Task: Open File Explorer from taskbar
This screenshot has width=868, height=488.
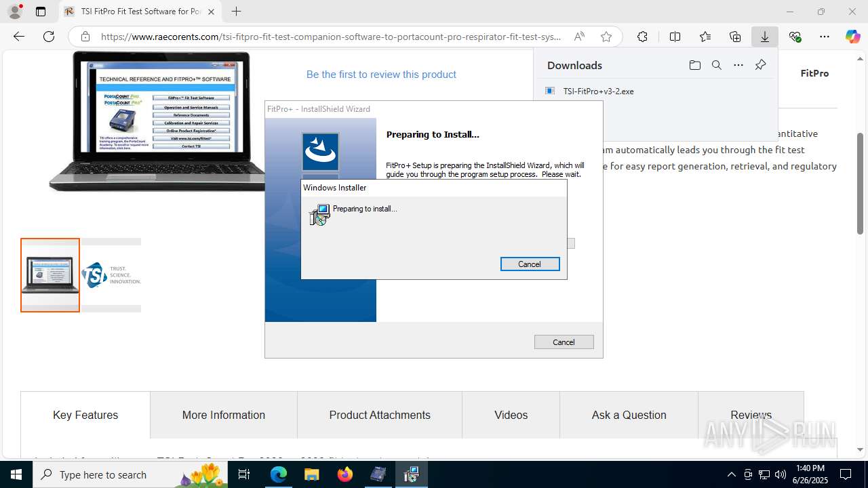Action: coord(312,474)
